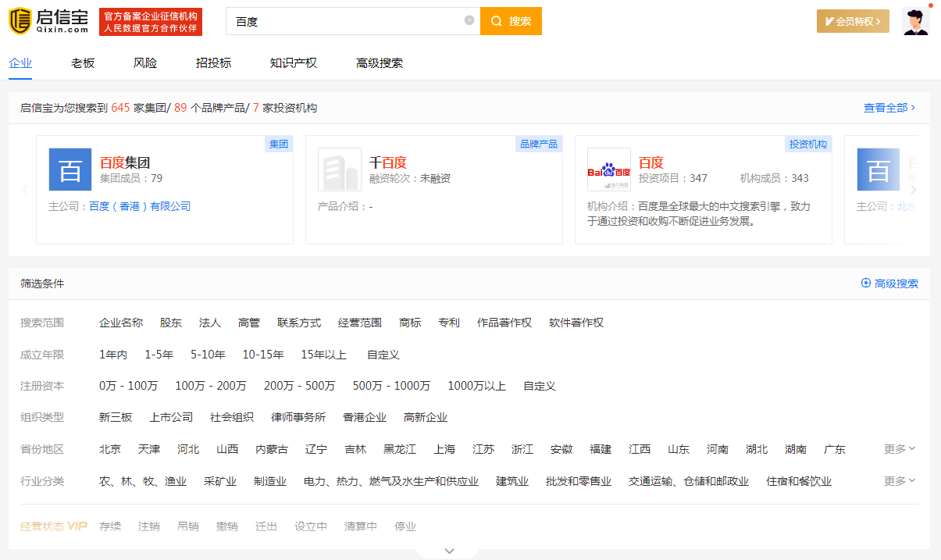Filter by industry 农、林、牧、渔业
The width and height of the screenshot is (941, 560).
tap(143, 481)
